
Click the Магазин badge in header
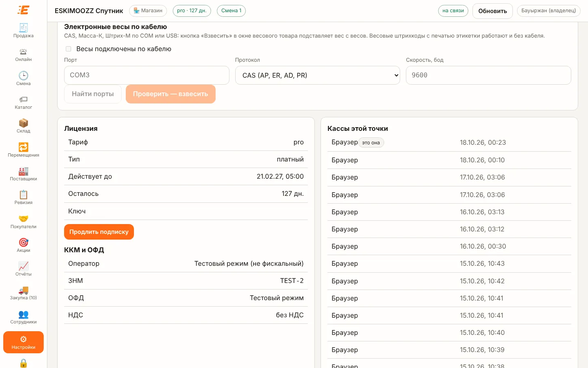(x=148, y=11)
